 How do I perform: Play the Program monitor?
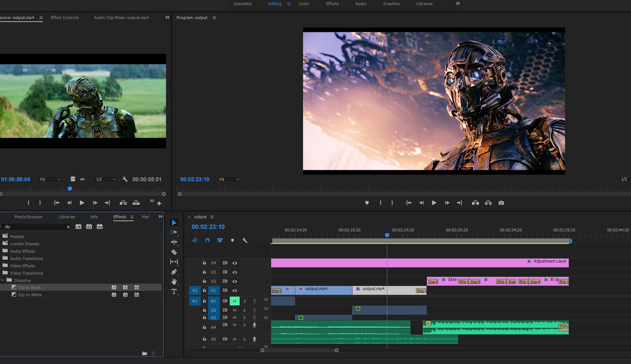(x=434, y=203)
